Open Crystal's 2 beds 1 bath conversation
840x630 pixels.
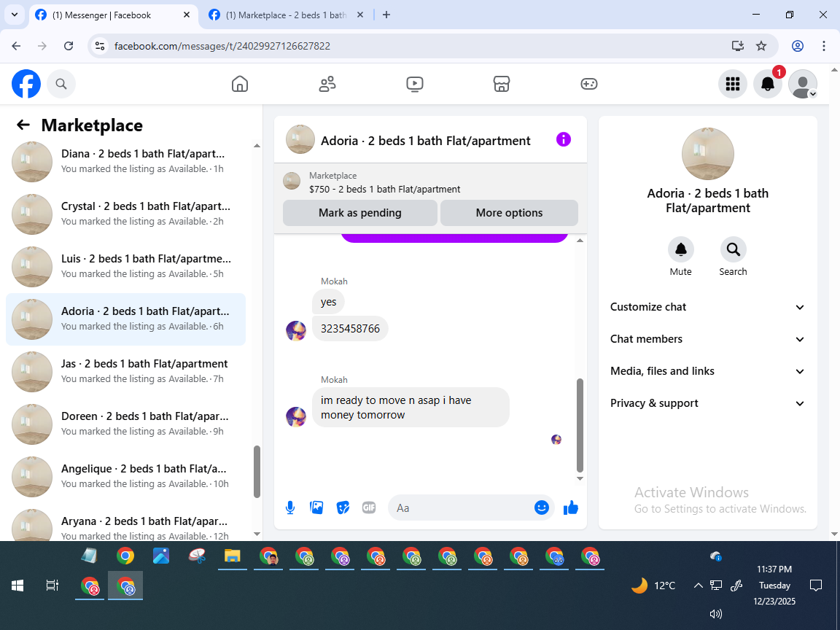click(126, 214)
